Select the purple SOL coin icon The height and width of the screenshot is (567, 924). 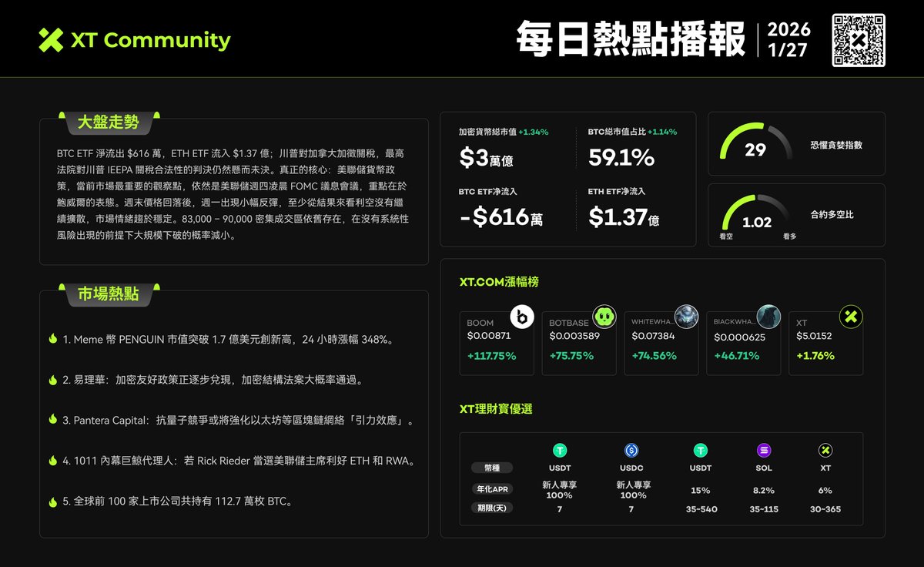763,449
